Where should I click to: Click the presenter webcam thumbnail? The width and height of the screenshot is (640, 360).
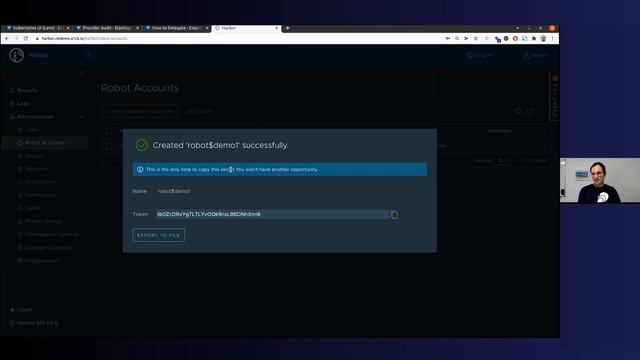tap(600, 180)
